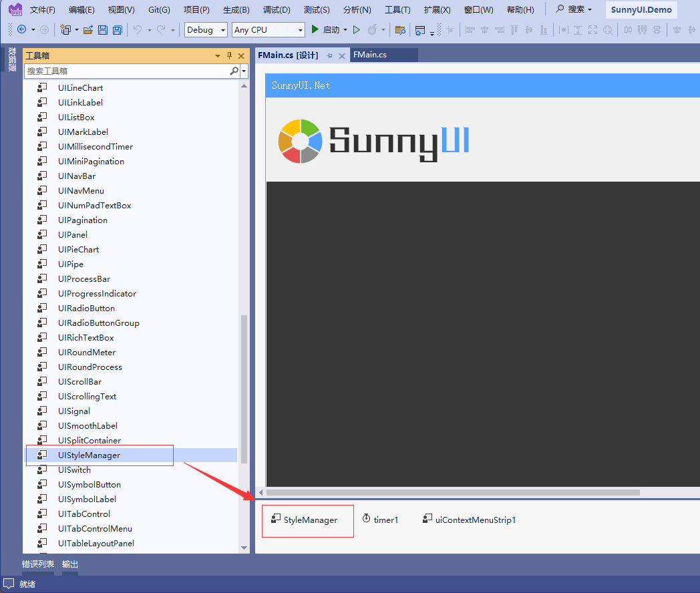Click the align lefts layout icon
The image size is (700, 593).
coord(470,30)
